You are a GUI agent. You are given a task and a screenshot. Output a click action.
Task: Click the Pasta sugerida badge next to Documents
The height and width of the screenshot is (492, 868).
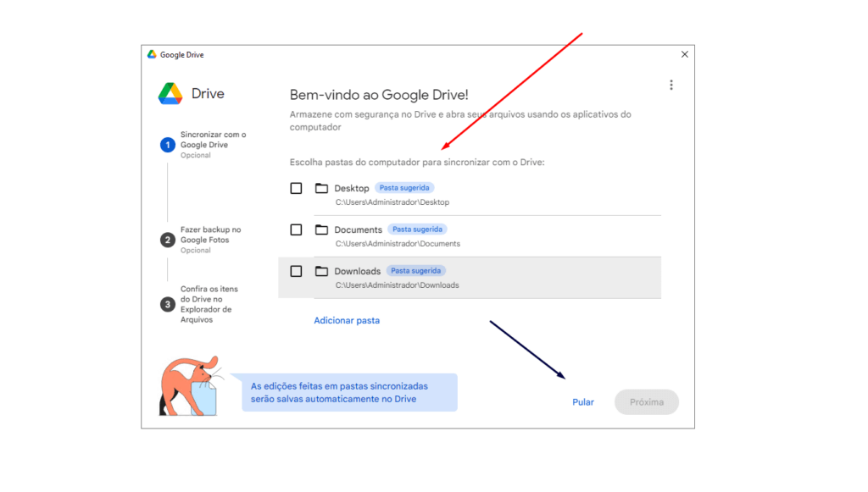tap(417, 229)
